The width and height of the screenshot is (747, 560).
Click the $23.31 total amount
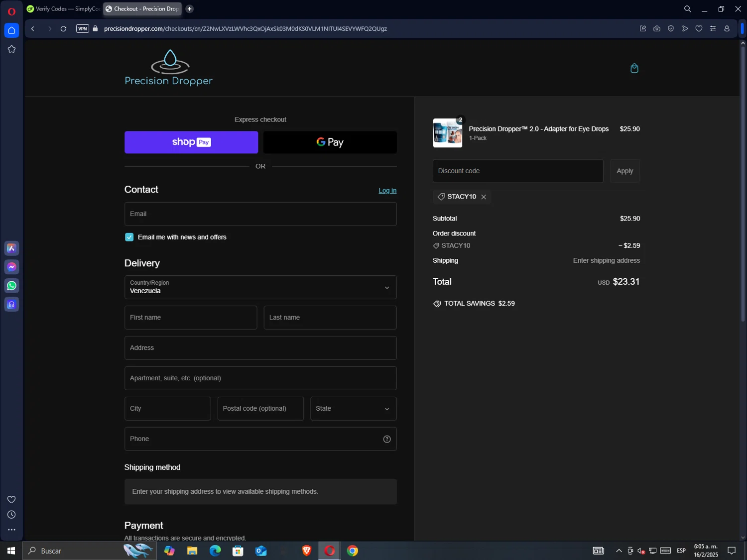click(626, 282)
